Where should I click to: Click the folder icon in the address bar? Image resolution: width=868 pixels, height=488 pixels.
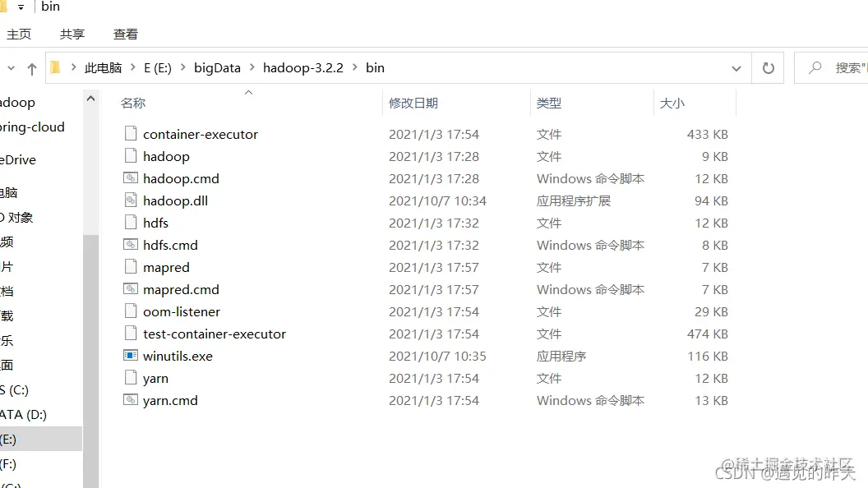click(x=55, y=67)
